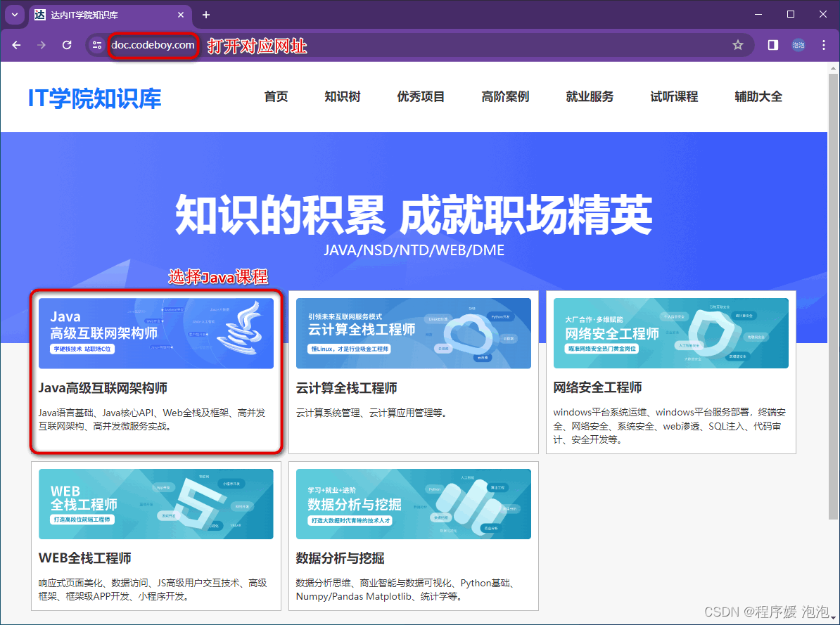Image resolution: width=840 pixels, height=625 pixels.
Task: Click the 达 favicon on the browser tab
Action: (x=39, y=15)
